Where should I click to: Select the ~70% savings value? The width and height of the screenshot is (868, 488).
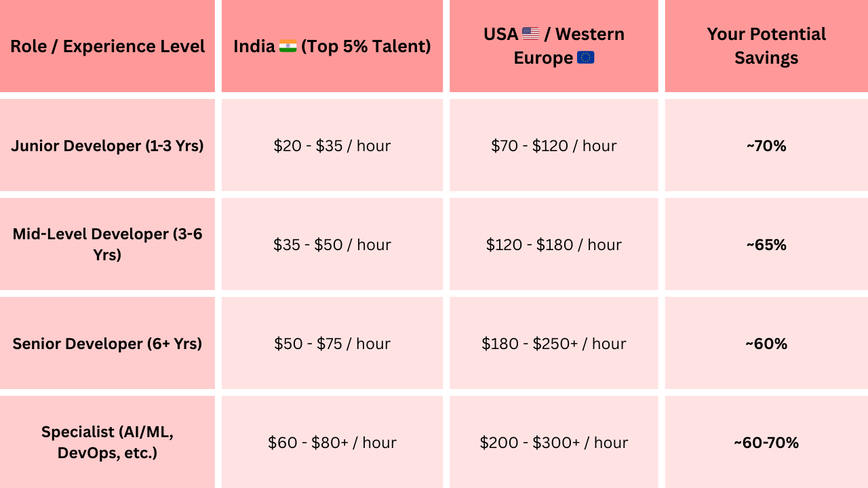tap(766, 146)
